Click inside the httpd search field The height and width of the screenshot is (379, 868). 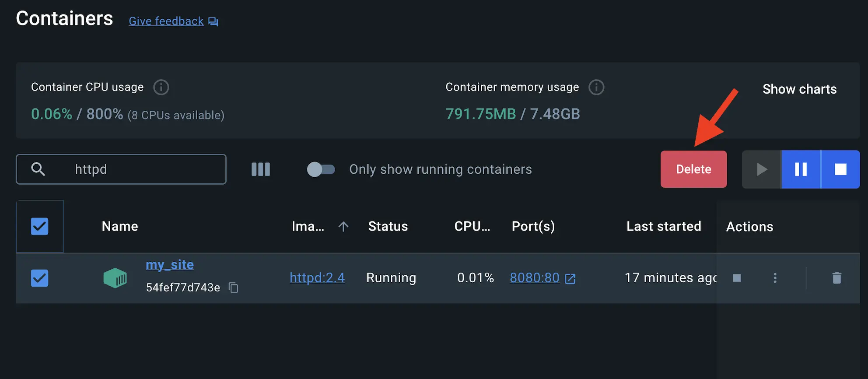click(x=131, y=169)
